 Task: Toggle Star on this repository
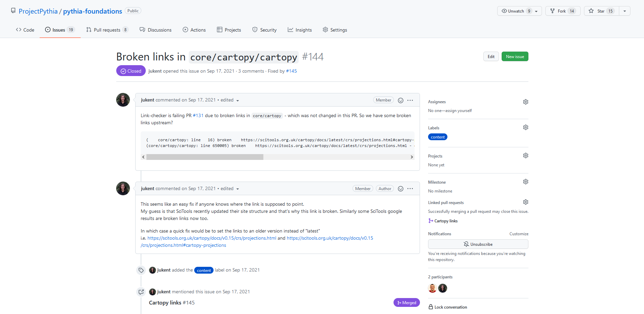tap(601, 11)
